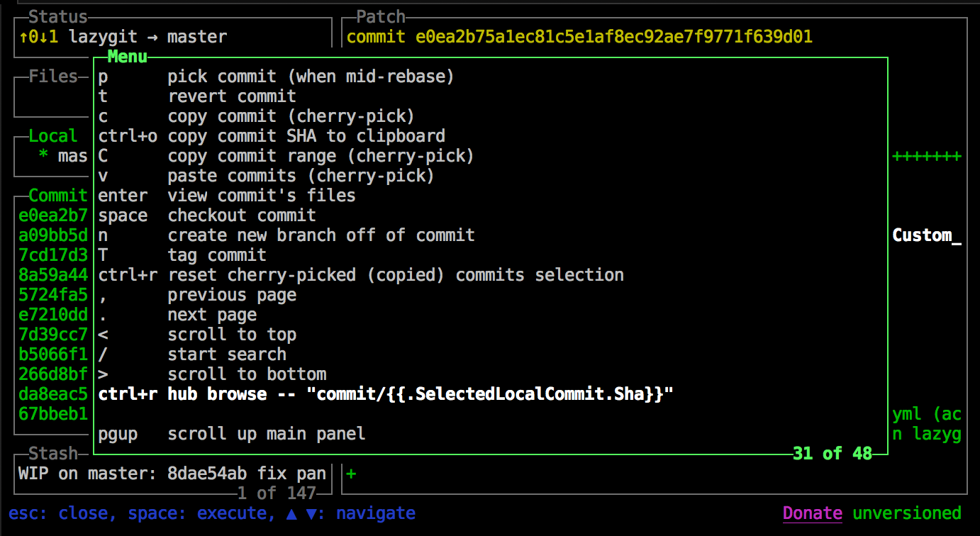The width and height of the screenshot is (980, 536).
Task: Click the Patch panel commit hash line
Action: (579, 36)
